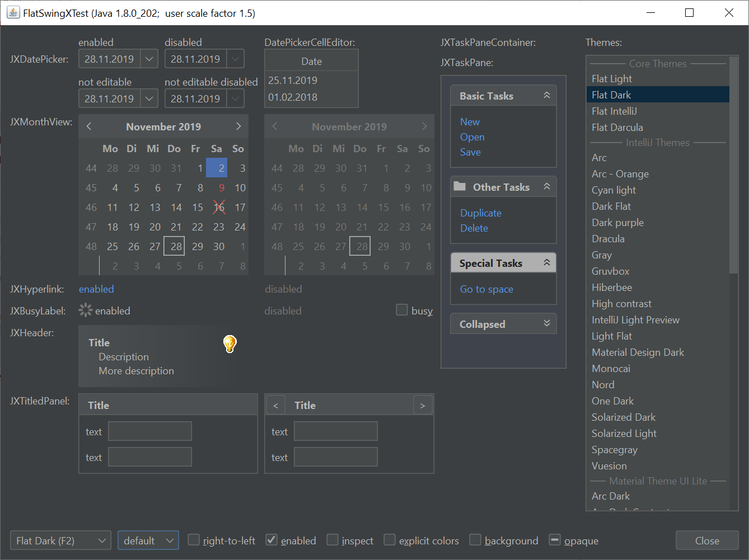749x560 pixels.
Task: Click the next month arrow in enabled calendar
Action: [x=238, y=126]
